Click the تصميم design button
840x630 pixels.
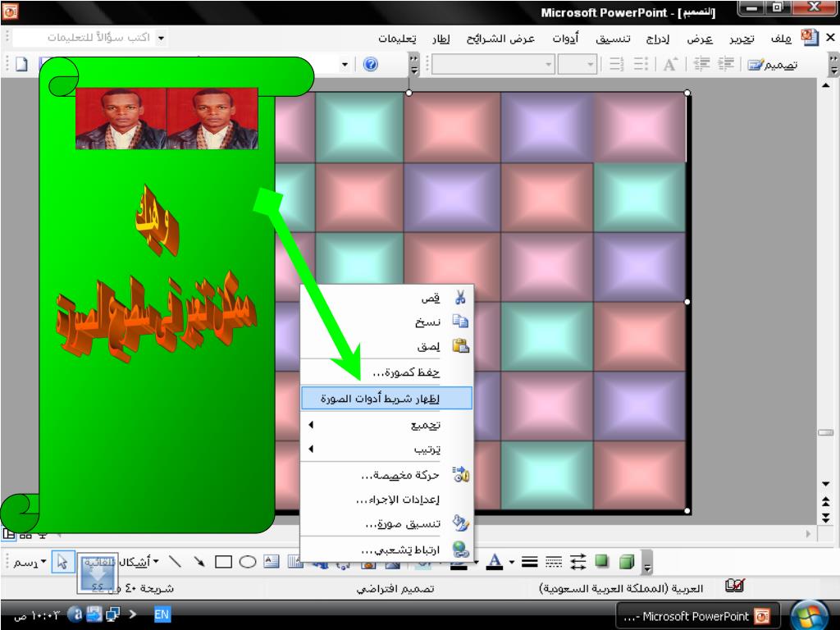[773, 65]
